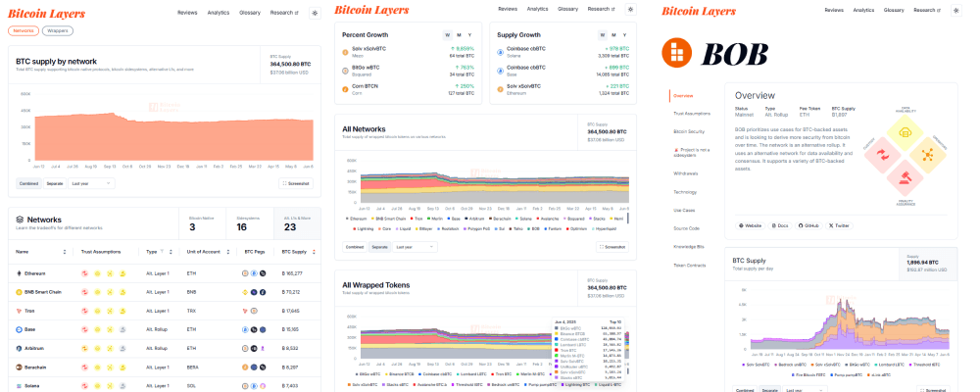The height and width of the screenshot is (392, 980).
Task: Select the M period toggle in Supply Growth
Action: [613, 35]
